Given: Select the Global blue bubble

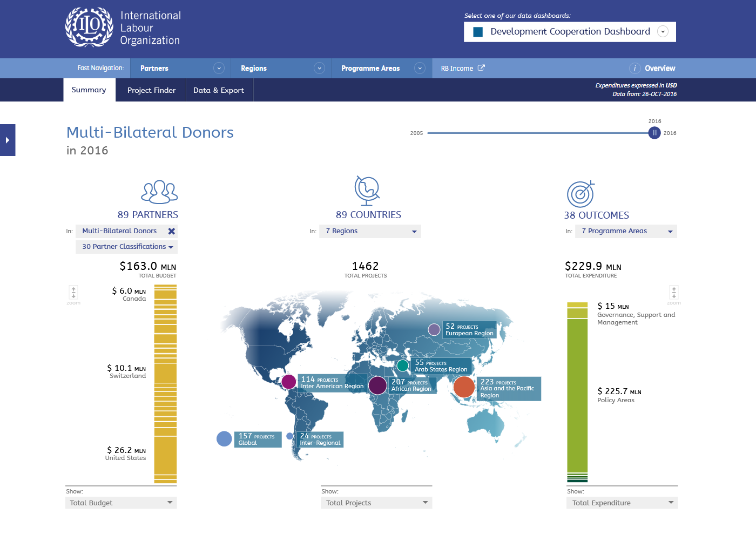Looking at the screenshot, I should point(224,439).
